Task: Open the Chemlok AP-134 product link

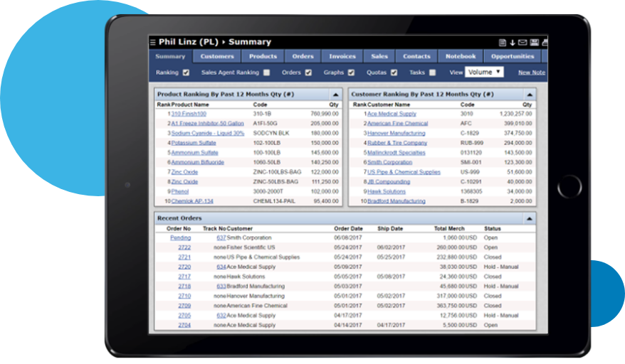Action: coord(192,201)
